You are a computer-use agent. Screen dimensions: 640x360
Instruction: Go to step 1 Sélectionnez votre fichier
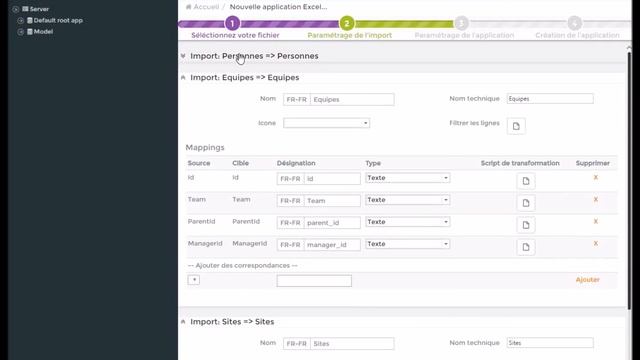[232, 23]
